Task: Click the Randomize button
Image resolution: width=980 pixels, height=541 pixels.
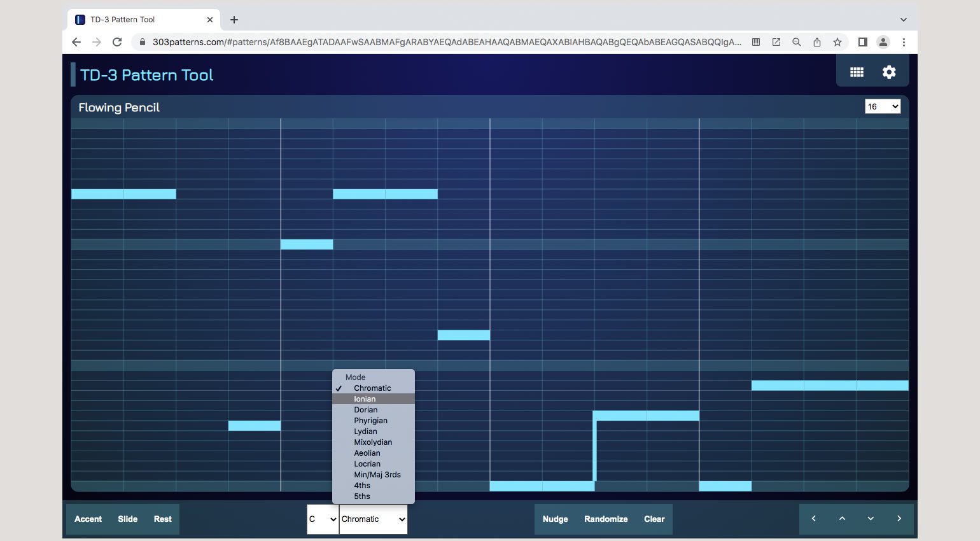Action: coord(605,519)
